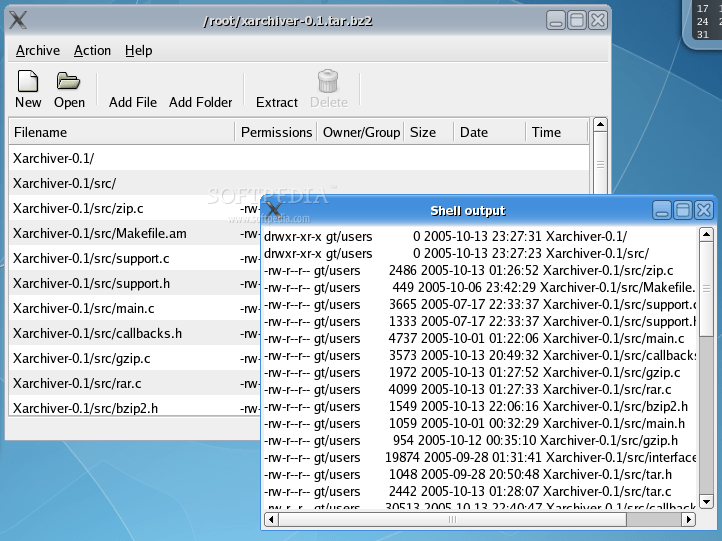This screenshot has width=722, height=541.
Task: Click Shell output horizontal scrollbar left arrow
Action: (x=271, y=519)
